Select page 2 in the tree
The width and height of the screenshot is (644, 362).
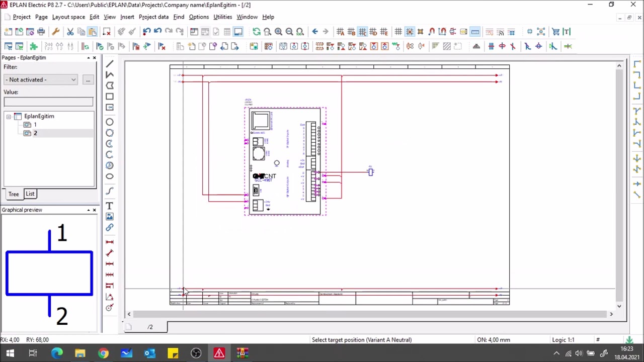[x=35, y=133]
